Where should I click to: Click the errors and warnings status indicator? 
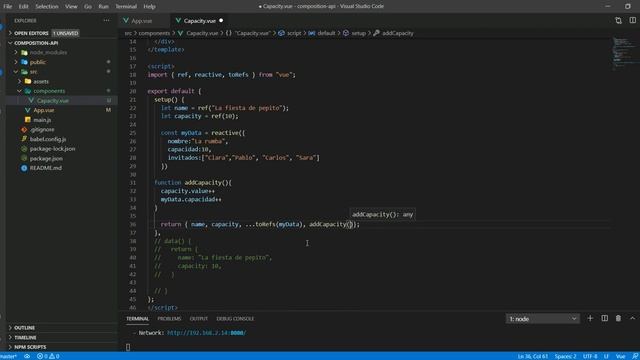48,356
